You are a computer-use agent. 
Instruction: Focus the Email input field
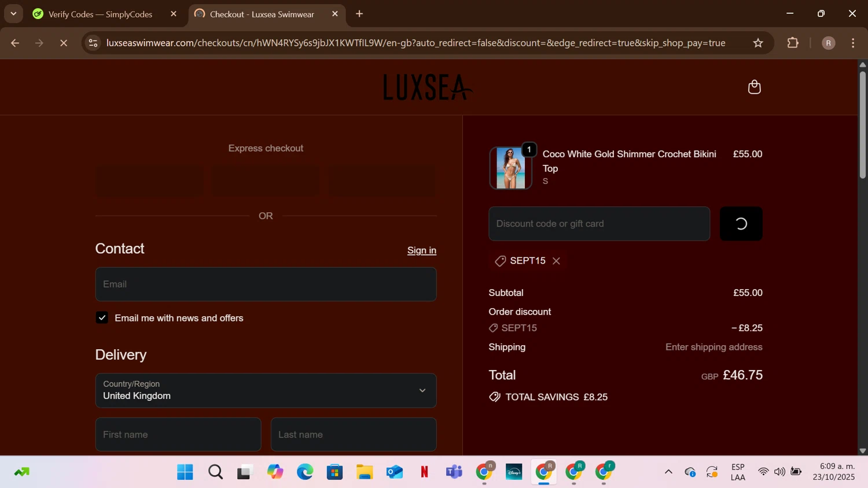point(266,284)
